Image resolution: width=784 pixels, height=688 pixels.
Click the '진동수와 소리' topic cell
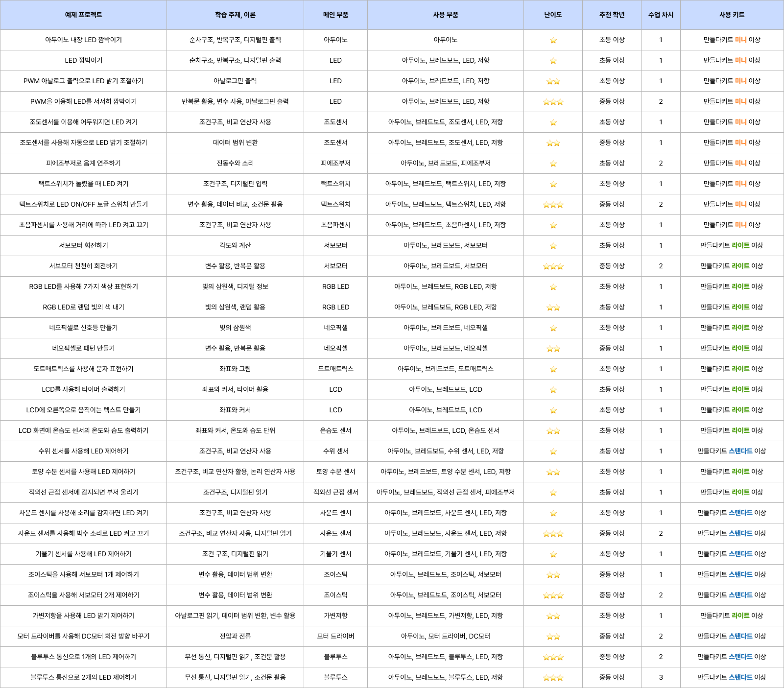[235, 163]
